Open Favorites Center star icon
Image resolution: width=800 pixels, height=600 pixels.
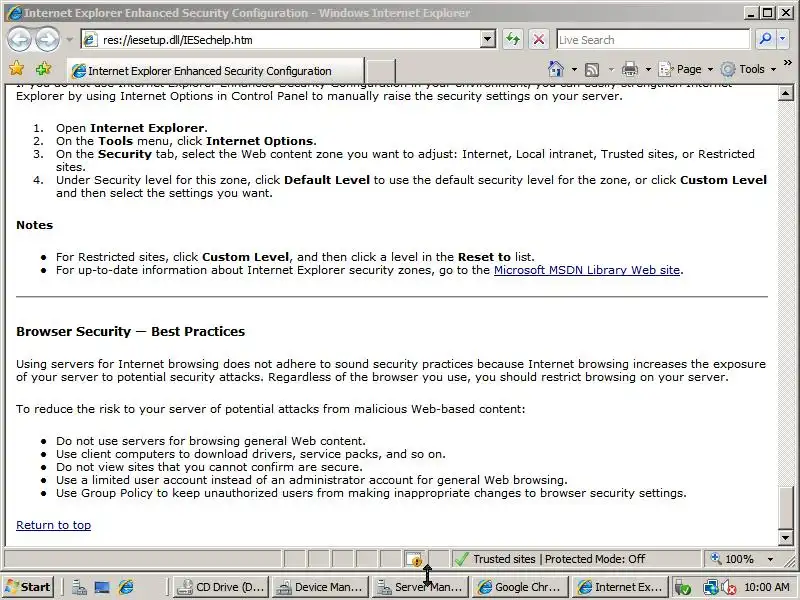coord(17,68)
